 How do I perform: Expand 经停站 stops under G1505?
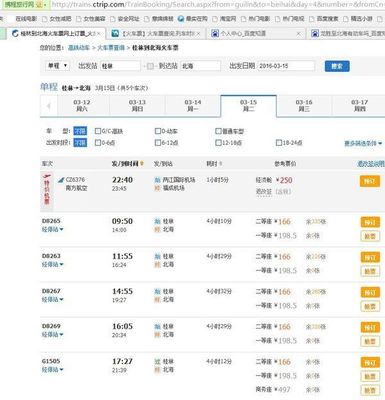pyautogui.click(x=52, y=369)
